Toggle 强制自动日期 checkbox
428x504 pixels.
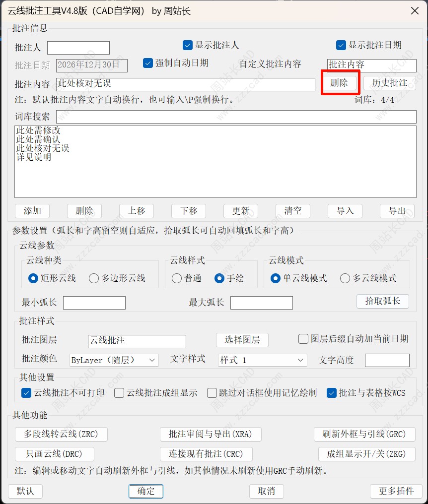[147, 63]
